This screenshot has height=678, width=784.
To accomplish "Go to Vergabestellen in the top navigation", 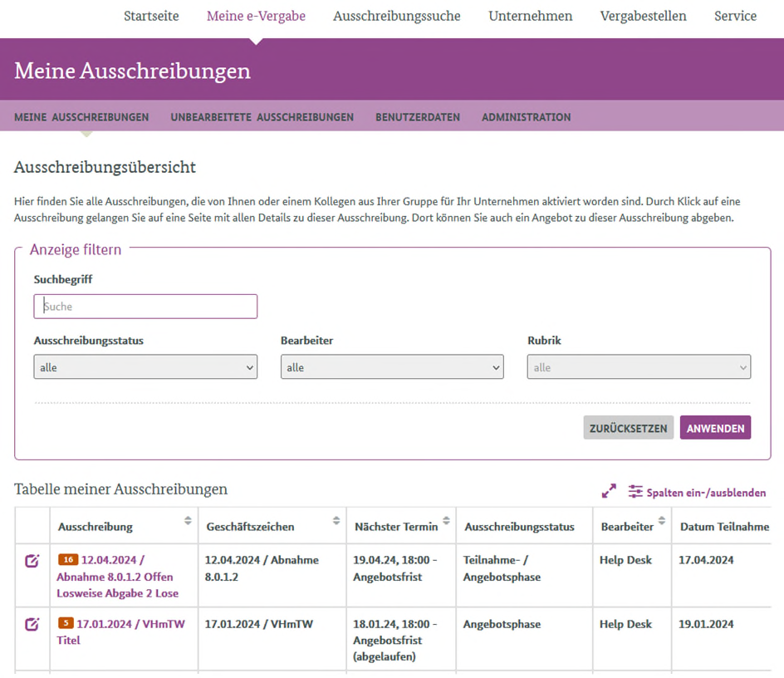I will [643, 16].
